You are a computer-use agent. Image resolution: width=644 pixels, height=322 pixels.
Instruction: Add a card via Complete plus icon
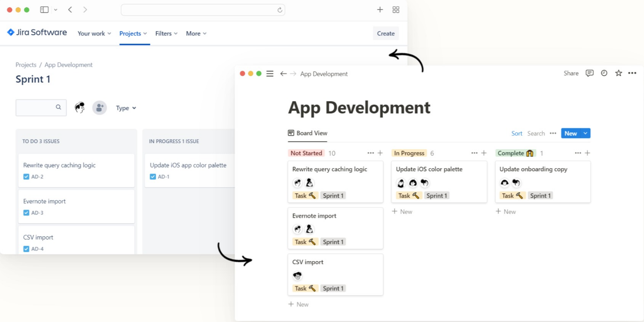tap(587, 153)
